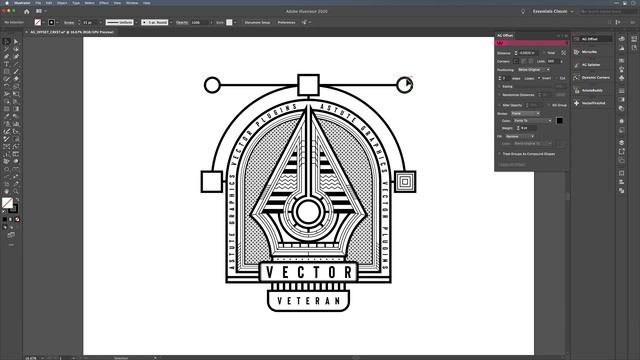Open the Stroke mode dropdown in AG Offset
Screen dimensions: 640x360
point(525,113)
